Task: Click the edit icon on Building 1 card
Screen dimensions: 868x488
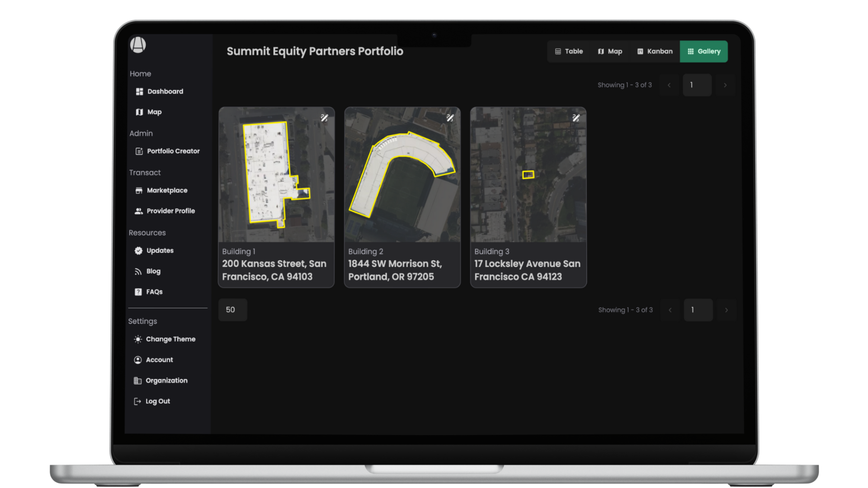Action: (x=324, y=118)
